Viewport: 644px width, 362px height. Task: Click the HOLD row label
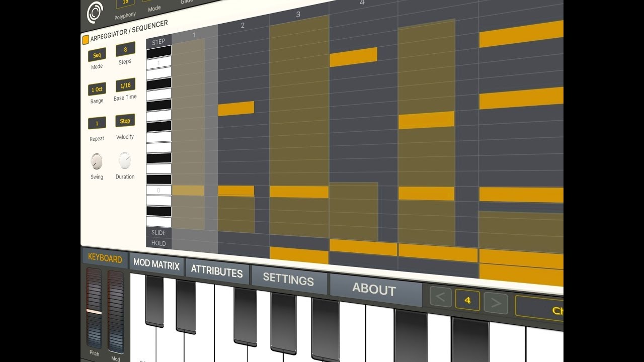158,243
